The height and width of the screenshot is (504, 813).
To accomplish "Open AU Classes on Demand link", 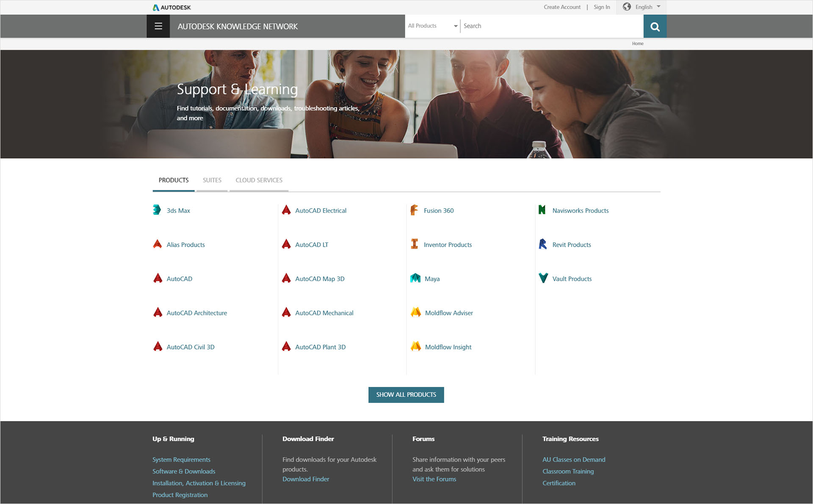I will coord(574,460).
